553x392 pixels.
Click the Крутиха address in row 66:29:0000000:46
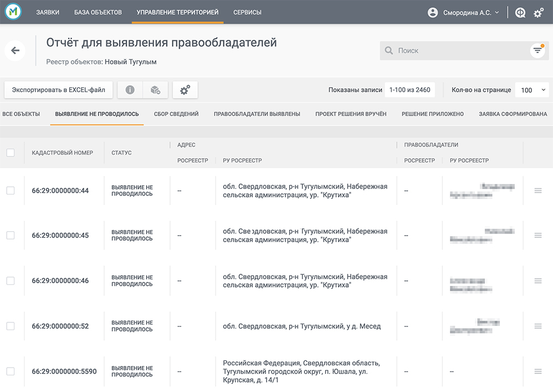click(305, 281)
